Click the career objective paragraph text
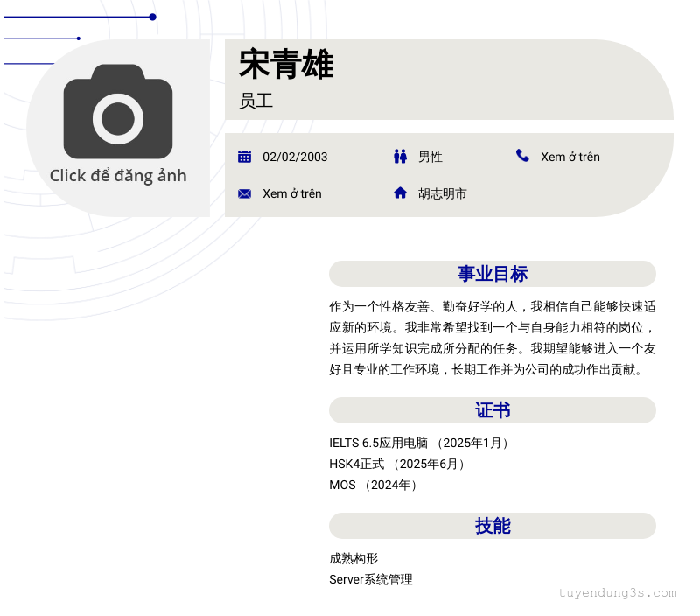 [x=493, y=339]
